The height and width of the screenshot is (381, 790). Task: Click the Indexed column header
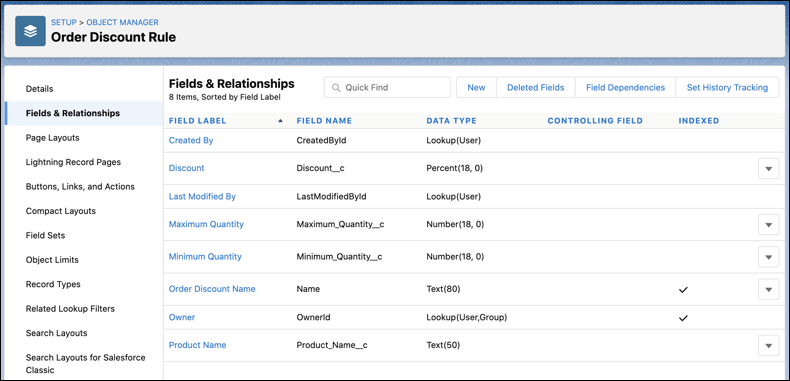[x=699, y=121]
